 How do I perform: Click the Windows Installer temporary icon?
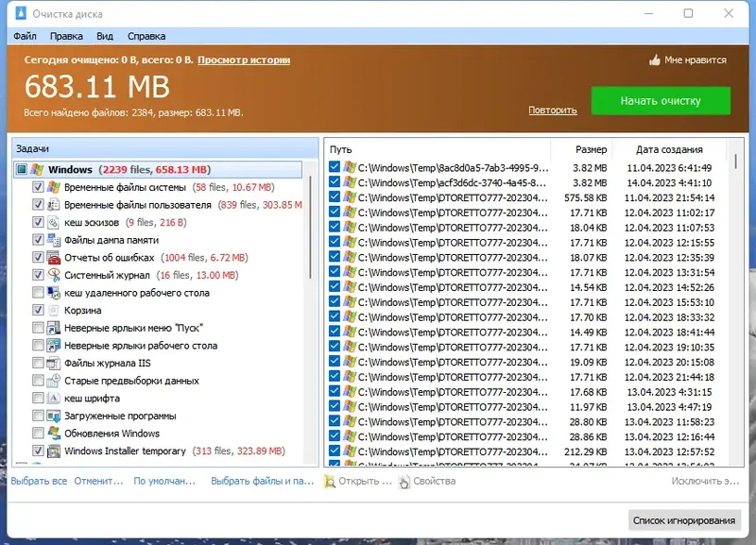(54, 451)
